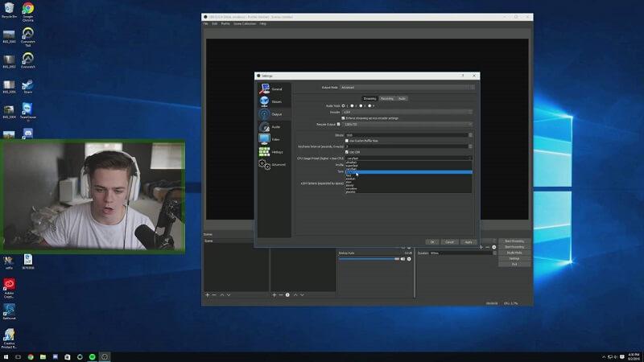Move the scene down in the list
The width and height of the screenshot is (644, 362).
pos(229,294)
